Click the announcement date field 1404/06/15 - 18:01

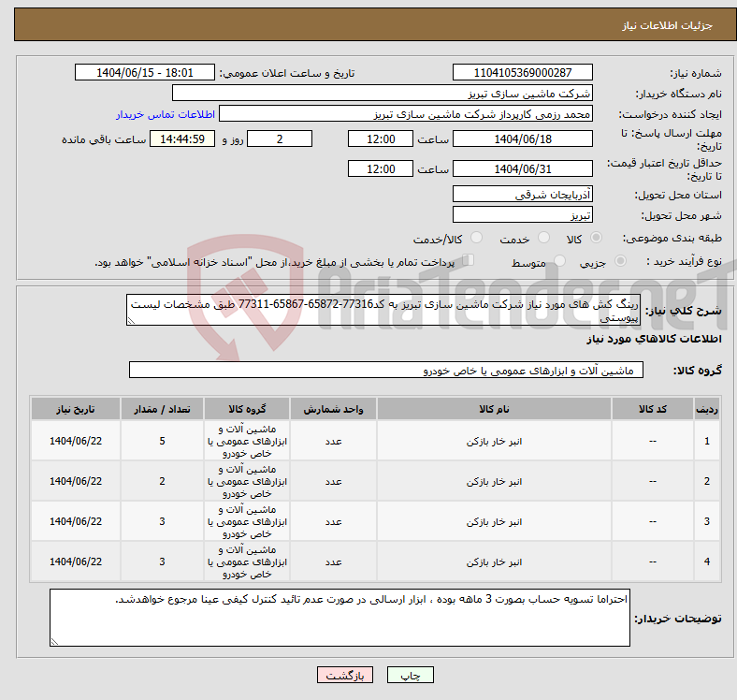pyautogui.click(x=145, y=72)
